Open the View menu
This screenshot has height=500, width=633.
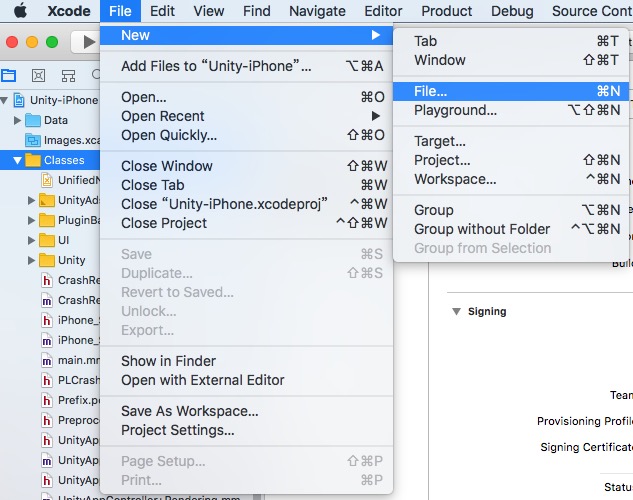[x=209, y=11]
